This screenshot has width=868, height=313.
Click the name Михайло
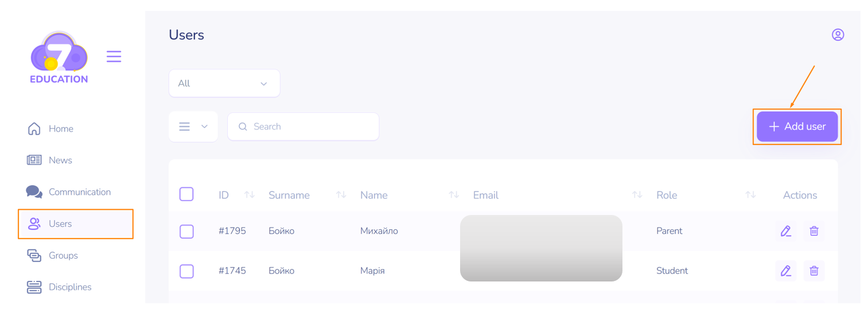(379, 231)
